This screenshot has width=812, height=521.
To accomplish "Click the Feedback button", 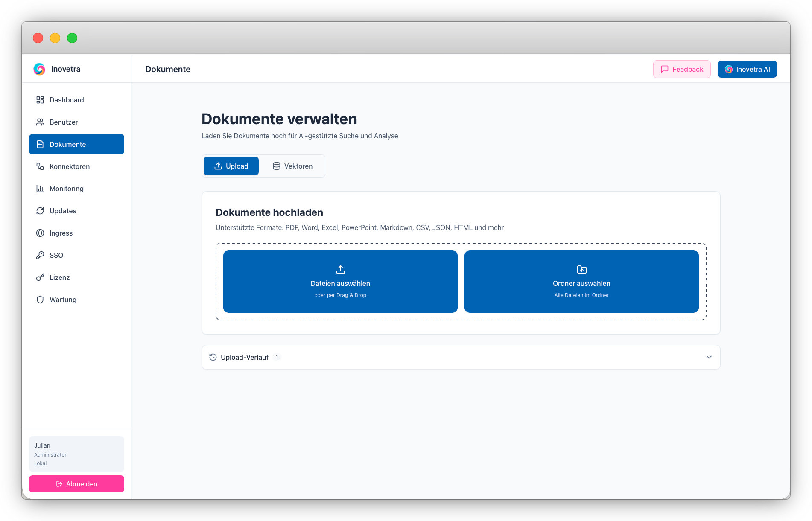I will coord(682,69).
